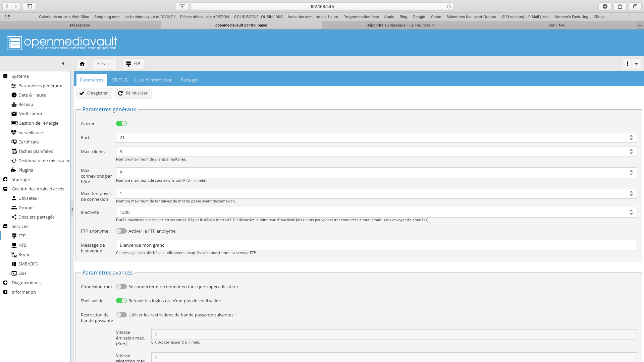Disable the Activer FTP toggle
The width and height of the screenshot is (644, 362).
pos(121,124)
